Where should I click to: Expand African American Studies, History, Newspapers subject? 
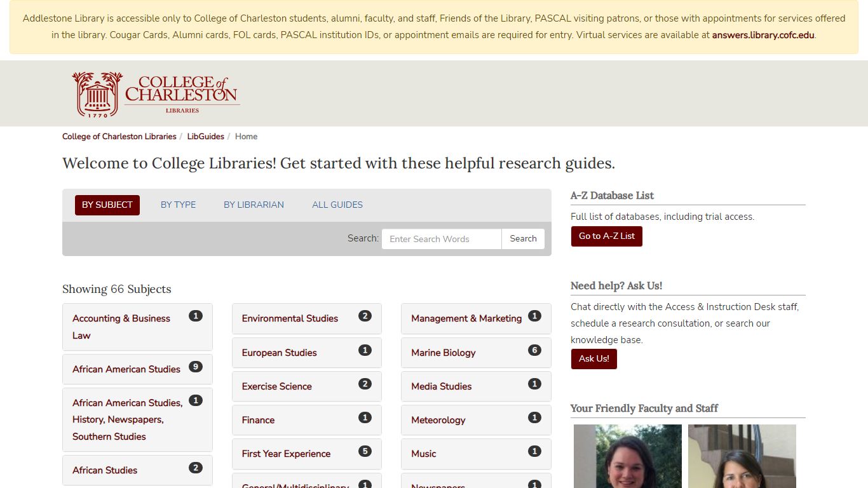(x=137, y=419)
